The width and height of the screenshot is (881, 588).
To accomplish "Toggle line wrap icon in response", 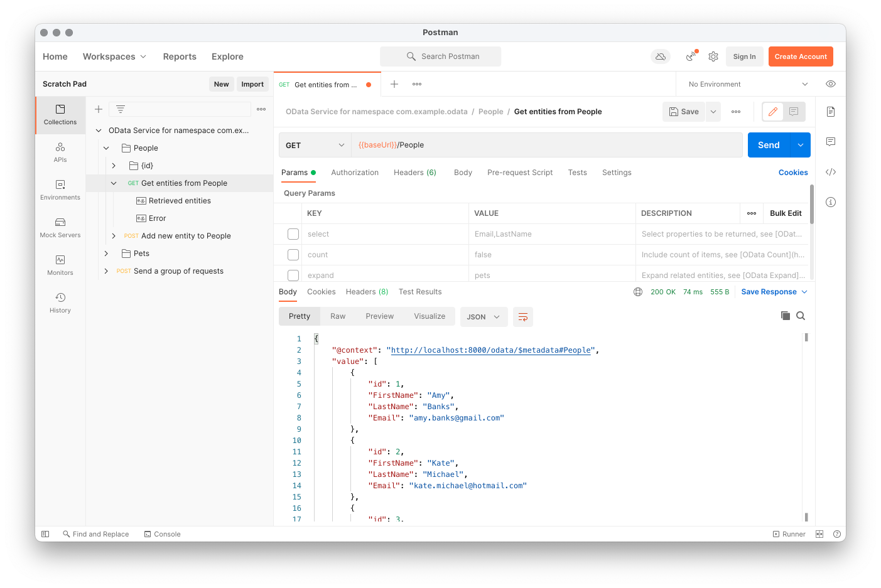I will [x=522, y=317].
